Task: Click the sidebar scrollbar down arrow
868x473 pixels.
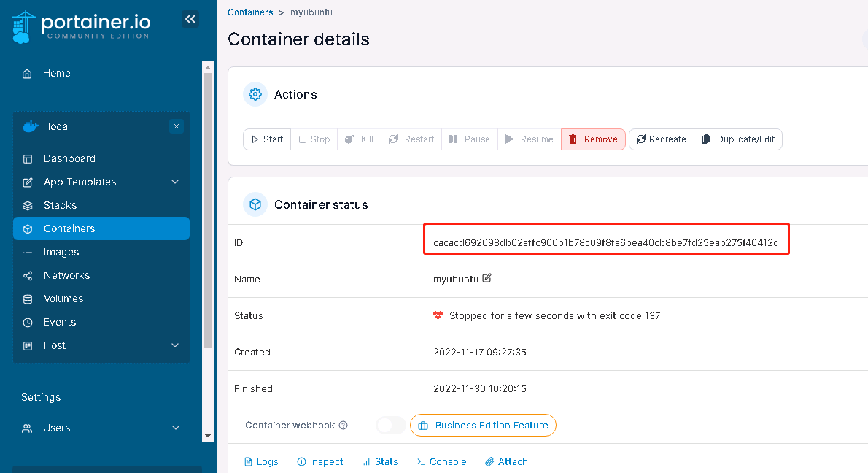Action: [208, 436]
